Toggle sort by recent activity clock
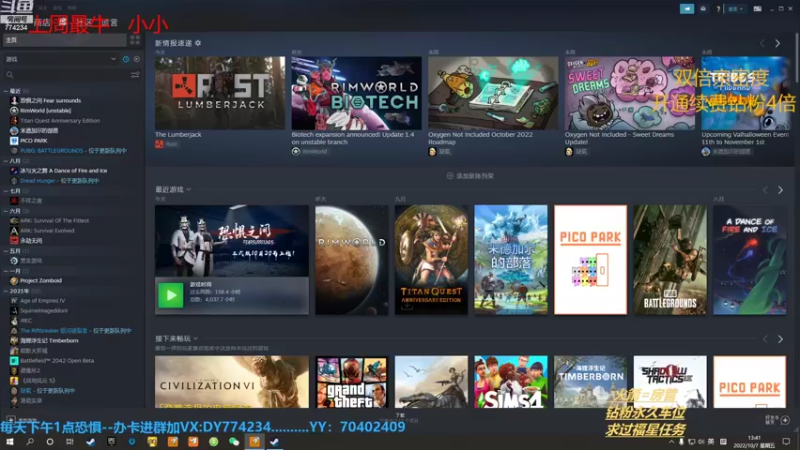Viewport: 800px width, 450px height. [x=126, y=59]
